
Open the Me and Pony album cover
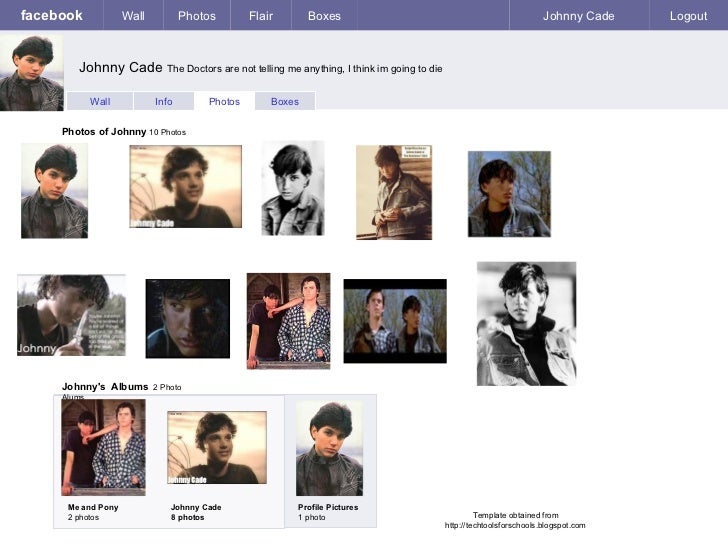pos(104,448)
